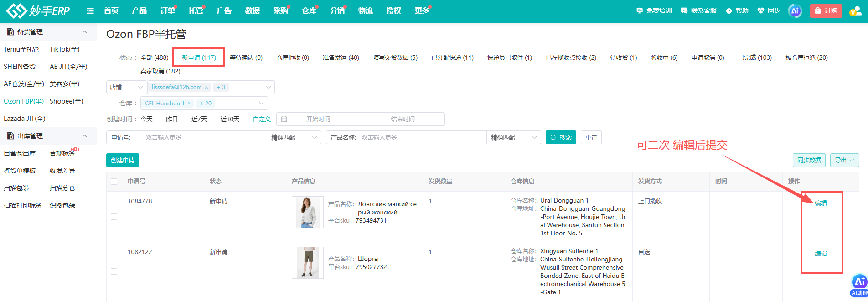Check the row checkbox for 1084778

114,217
